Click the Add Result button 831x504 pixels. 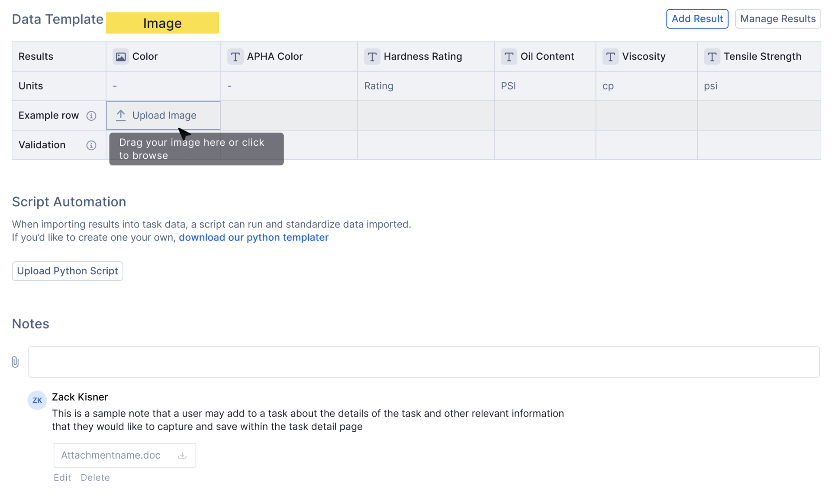point(697,19)
